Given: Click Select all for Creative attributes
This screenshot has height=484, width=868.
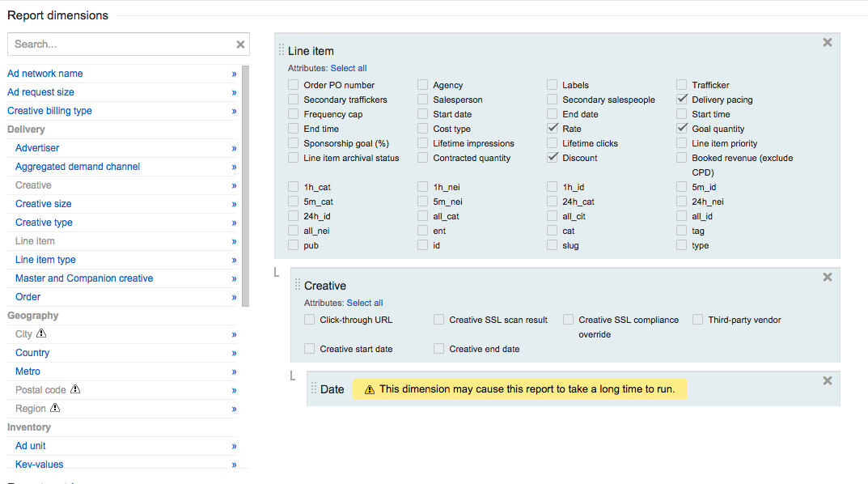Looking at the screenshot, I should [x=364, y=304].
